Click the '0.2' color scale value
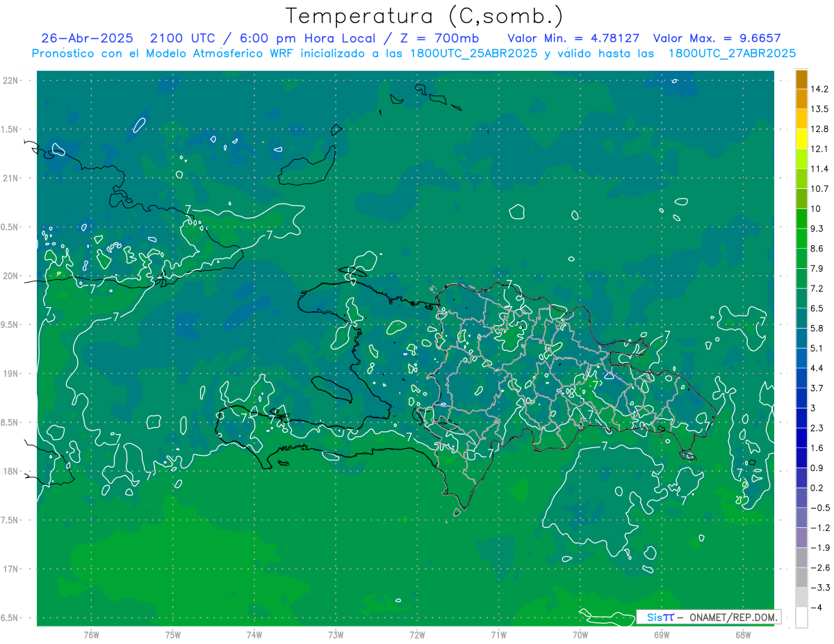834x644 pixels. [817, 488]
